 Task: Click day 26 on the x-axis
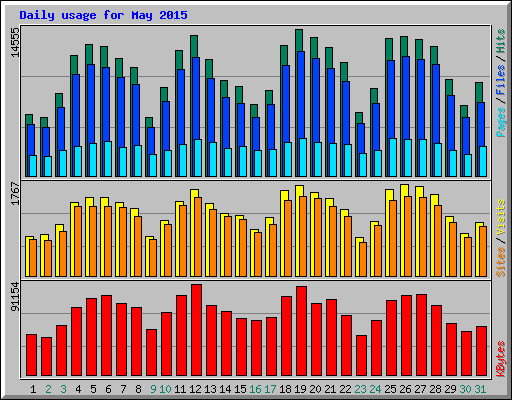[405, 389]
